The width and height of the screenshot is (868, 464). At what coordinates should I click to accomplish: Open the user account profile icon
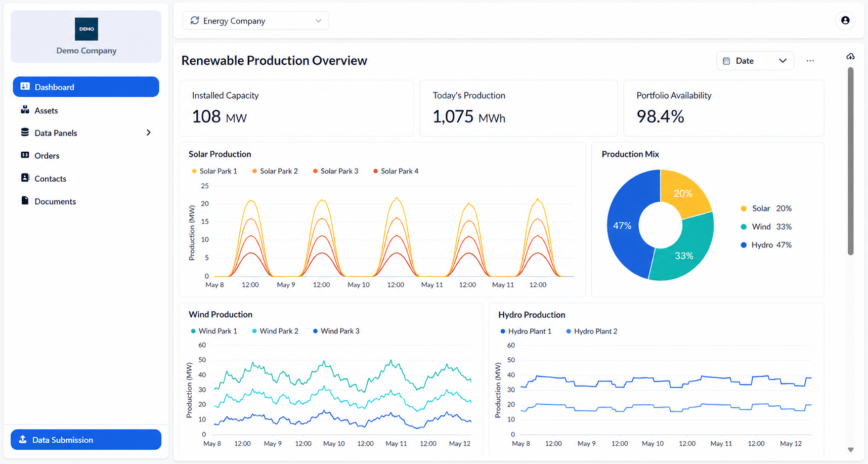[x=845, y=20]
